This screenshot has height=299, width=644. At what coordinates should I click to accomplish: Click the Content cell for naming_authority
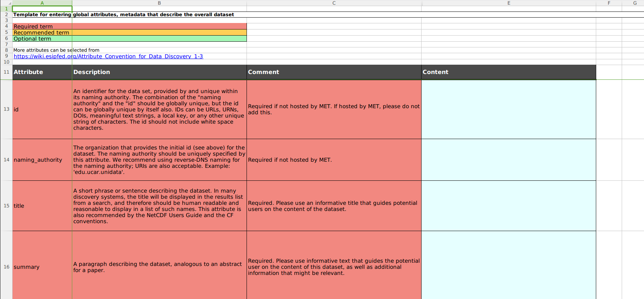[x=509, y=160]
